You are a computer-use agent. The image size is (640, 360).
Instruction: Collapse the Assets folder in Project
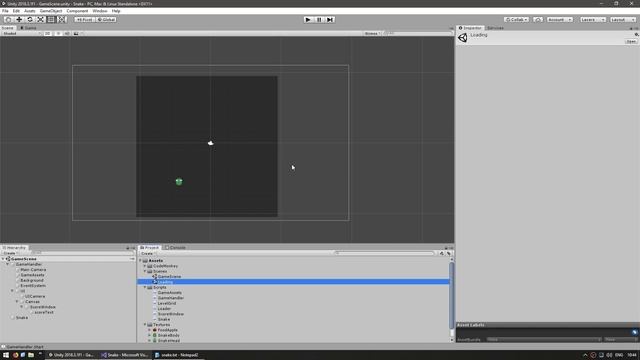point(141,260)
